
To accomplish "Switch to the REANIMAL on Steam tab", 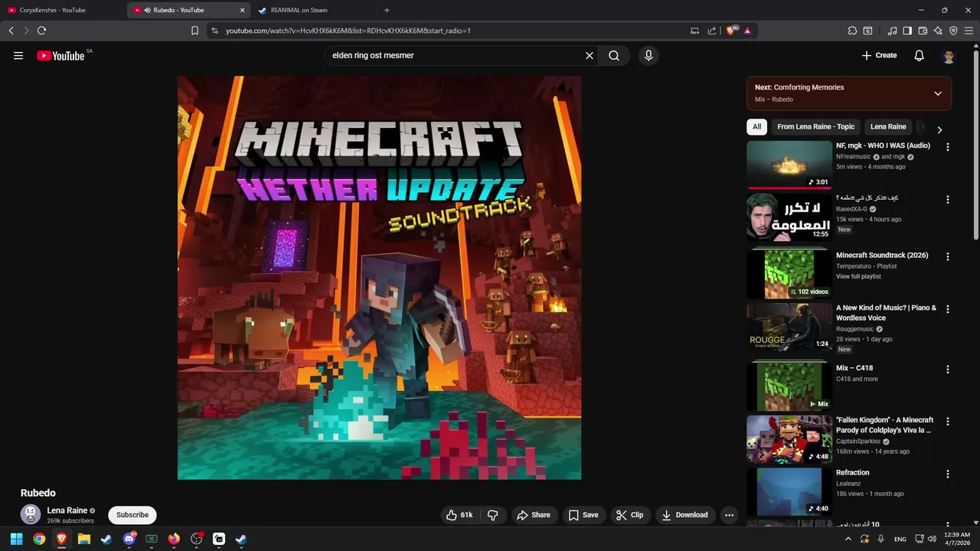I will pos(312,10).
